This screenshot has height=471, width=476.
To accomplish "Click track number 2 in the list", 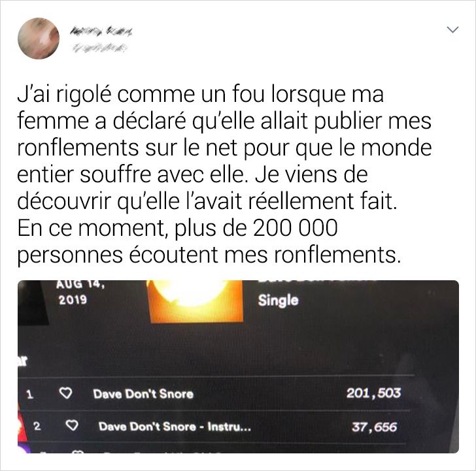I will pos(37,426).
